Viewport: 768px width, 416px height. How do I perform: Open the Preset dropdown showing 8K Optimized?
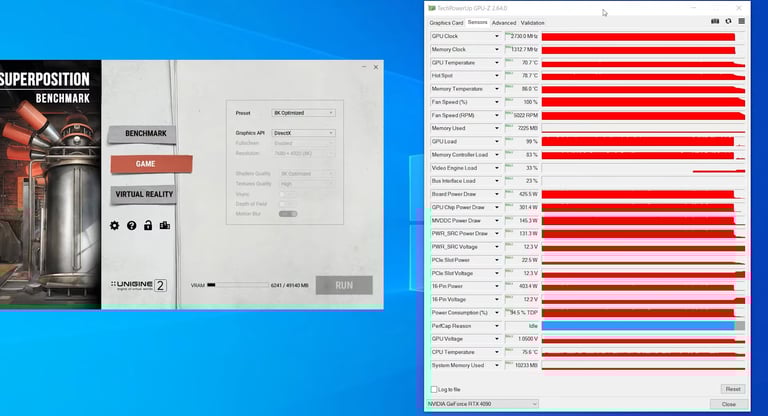point(303,113)
